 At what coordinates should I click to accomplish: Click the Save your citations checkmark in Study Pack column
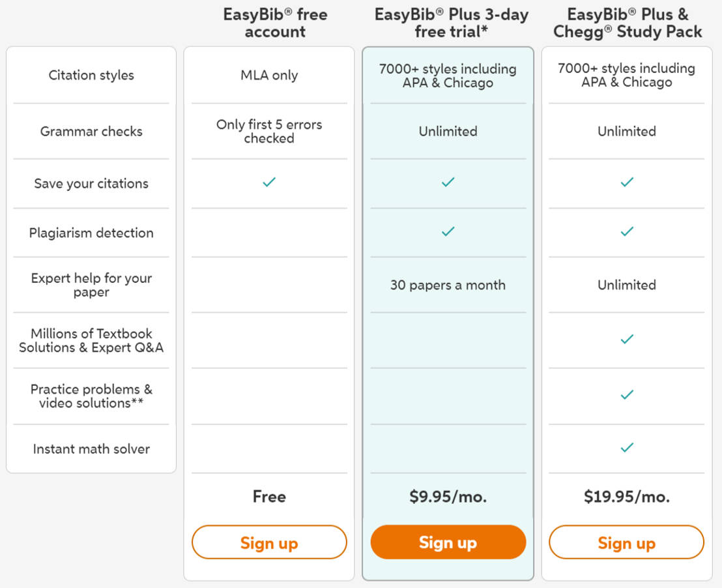[626, 183]
